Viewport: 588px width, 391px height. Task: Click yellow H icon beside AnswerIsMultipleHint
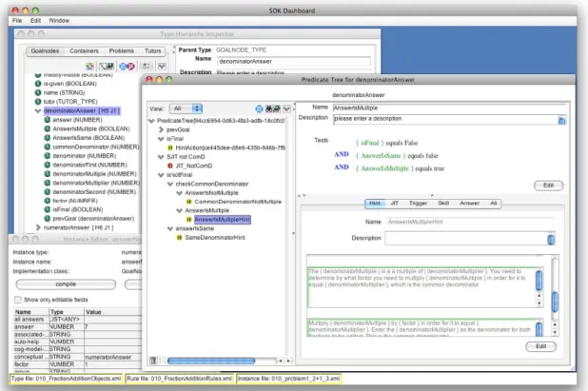(189, 220)
